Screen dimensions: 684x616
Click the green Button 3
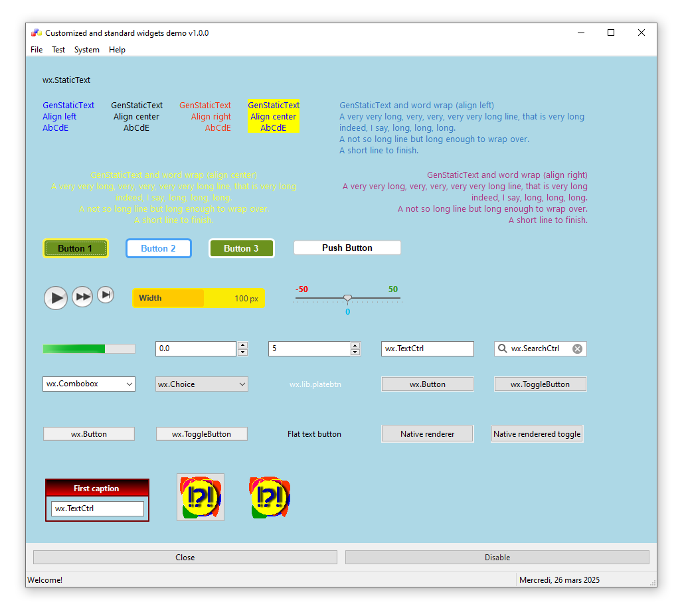(x=241, y=248)
